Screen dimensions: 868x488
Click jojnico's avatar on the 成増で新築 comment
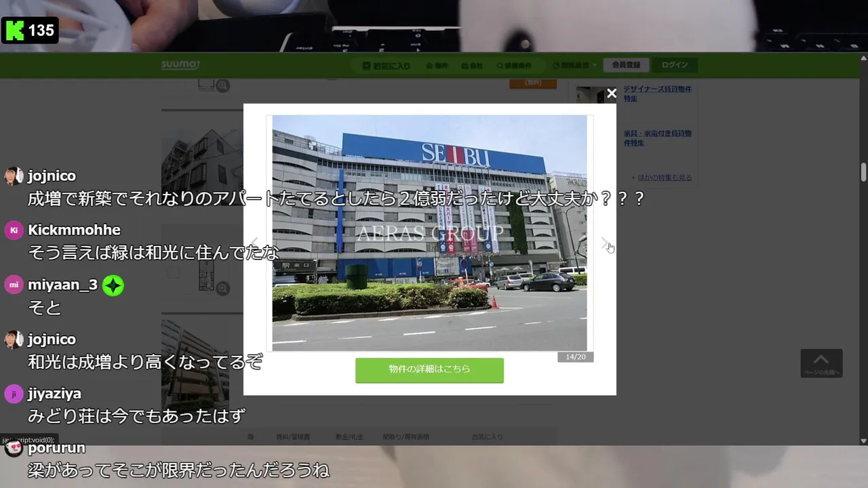tap(14, 176)
